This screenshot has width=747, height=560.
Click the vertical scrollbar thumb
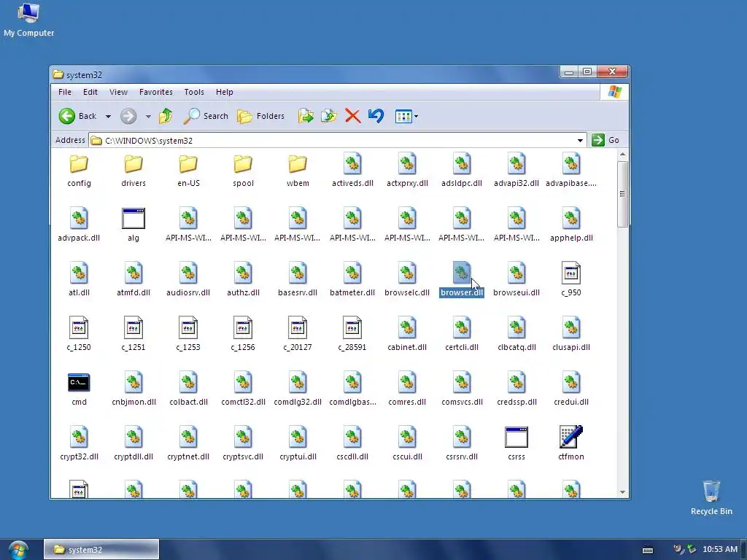tap(622, 194)
